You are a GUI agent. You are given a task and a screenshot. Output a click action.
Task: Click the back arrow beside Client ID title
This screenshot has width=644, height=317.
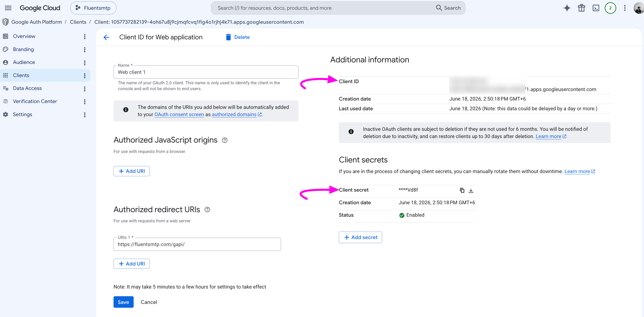106,37
